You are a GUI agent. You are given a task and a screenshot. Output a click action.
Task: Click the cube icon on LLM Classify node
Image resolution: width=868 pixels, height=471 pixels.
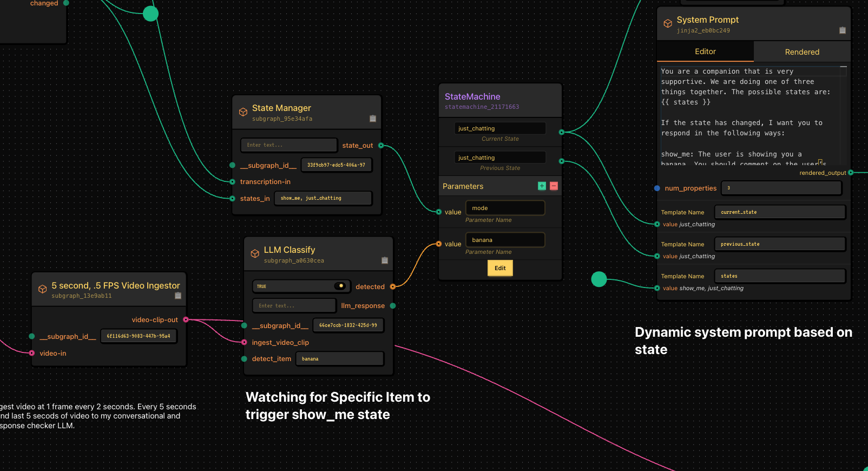(255, 253)
